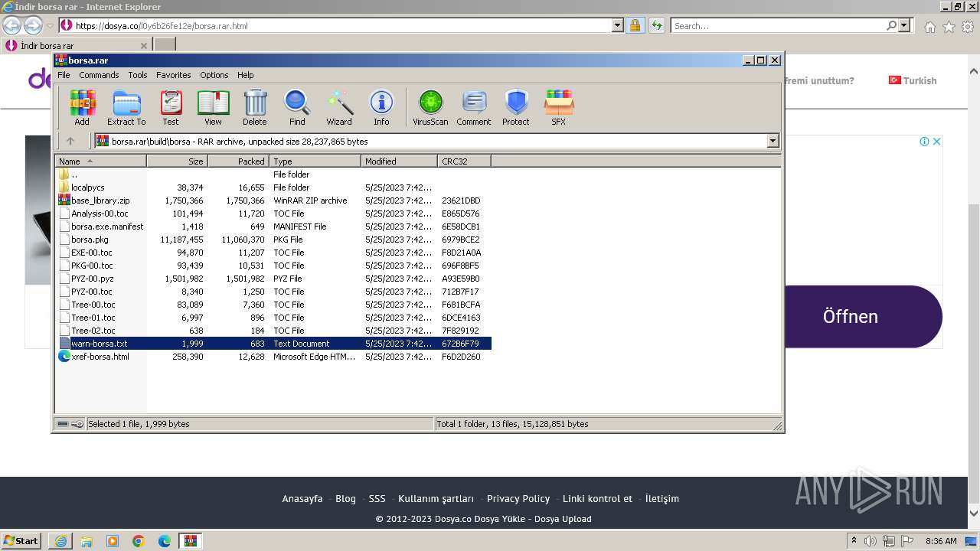Image resolution: width=980 pixels, height=551 pixels.
Task: Open Internet Explorer favorites star
Action: 949,27
